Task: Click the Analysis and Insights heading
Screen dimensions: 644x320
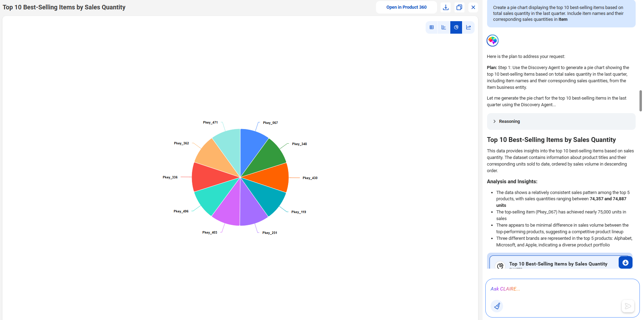Action: [x=512, y=182]
